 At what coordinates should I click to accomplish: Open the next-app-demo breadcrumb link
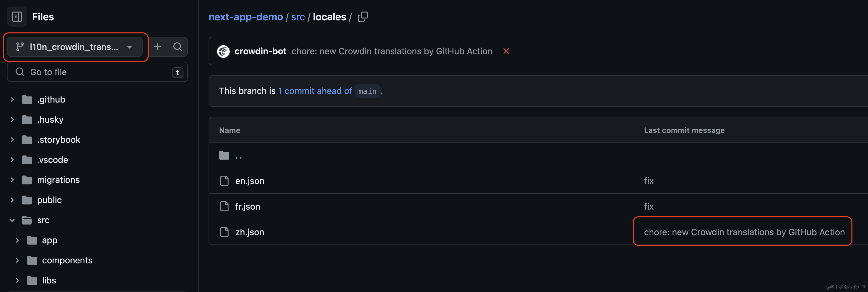(246, 17)
